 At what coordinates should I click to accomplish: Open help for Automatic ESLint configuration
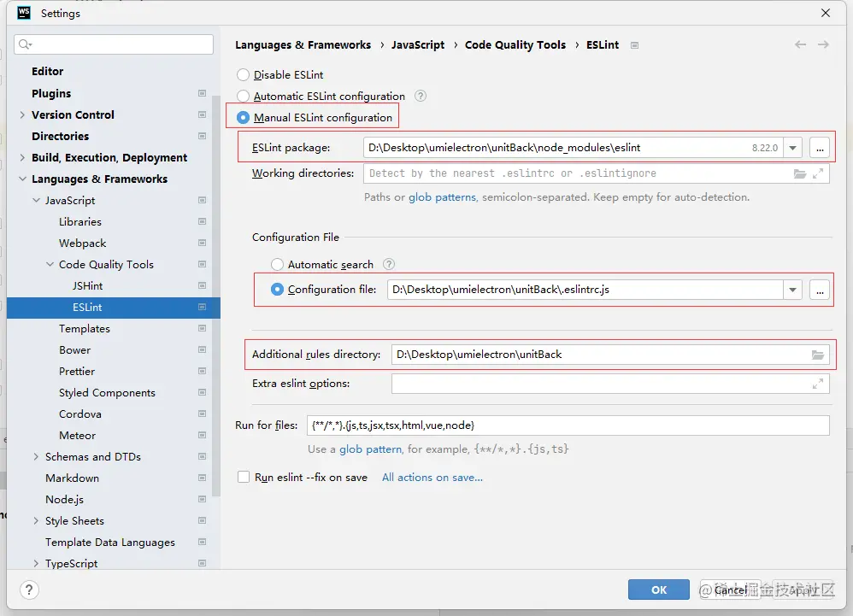pyautogui.click(x=421, y=97)
